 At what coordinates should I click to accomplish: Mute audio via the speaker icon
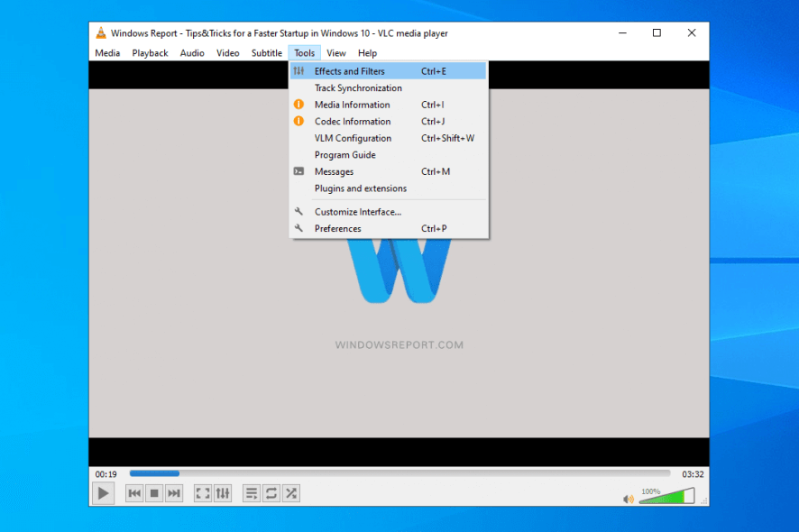[629, 500]
